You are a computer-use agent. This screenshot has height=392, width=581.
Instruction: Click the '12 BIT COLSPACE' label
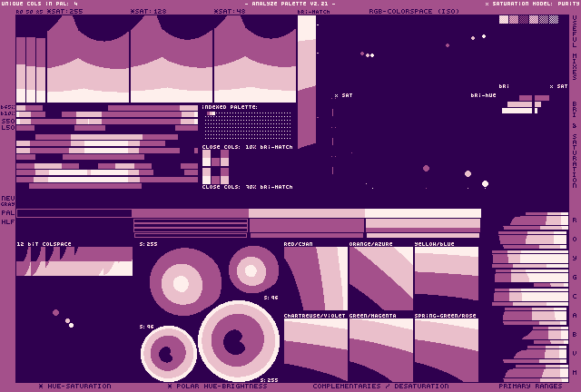tap(44, 244)
